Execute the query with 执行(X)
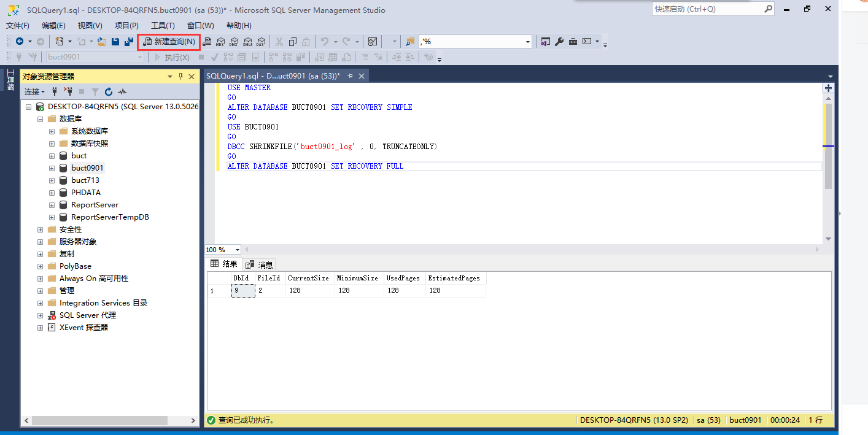Screen dimensions: 868x435 [171, 56]
